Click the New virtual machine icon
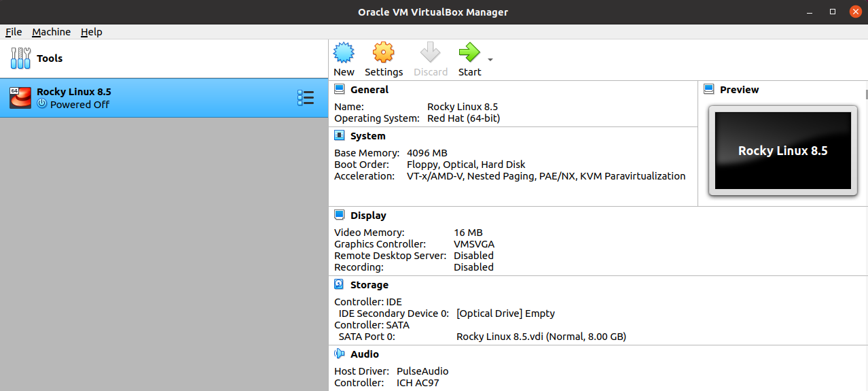Screen dimensions: 868x391 (x=344, y=52)
